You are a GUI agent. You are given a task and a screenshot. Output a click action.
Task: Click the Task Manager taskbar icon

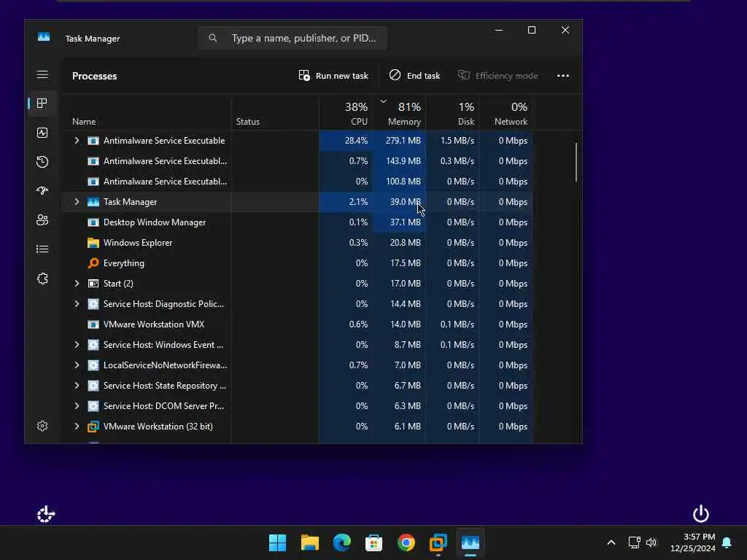tap(471, 542)
